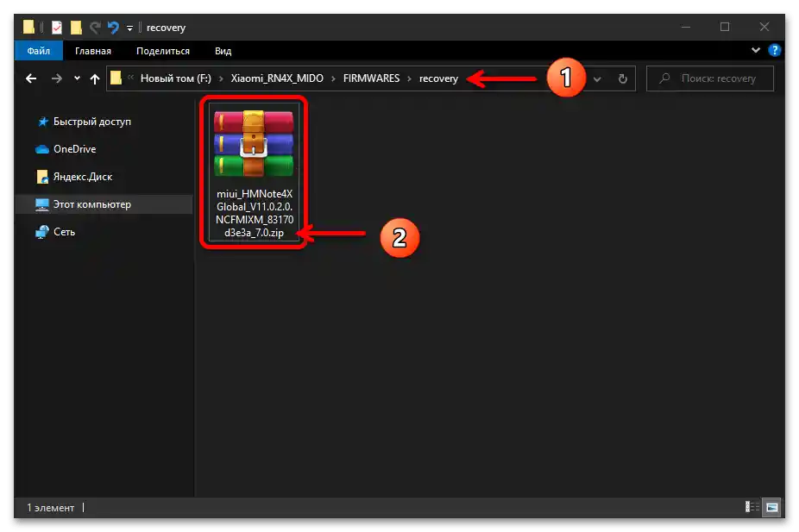Screen dimensions: 799x532
Task: Click the folder icon in title bar
Action: tap(29, 27)
